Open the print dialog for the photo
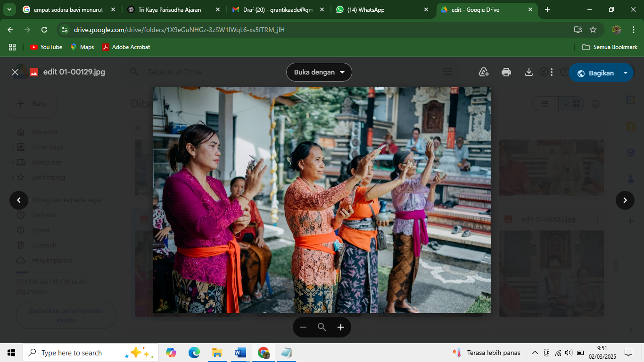 pyautogui.click(x=506, y=72)
